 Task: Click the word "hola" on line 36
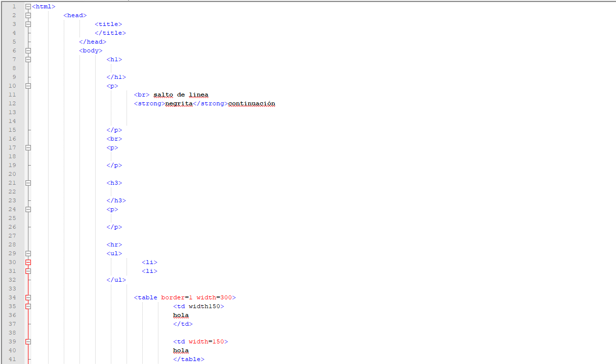(180, 315)
